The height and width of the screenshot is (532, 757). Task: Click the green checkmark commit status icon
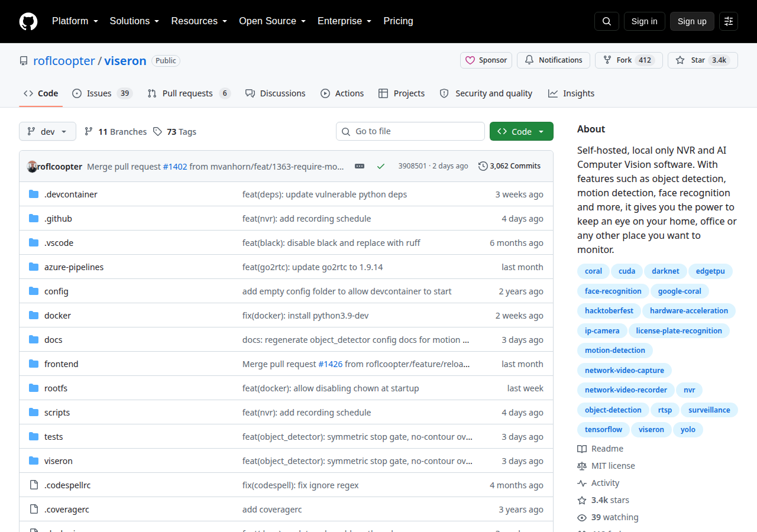tap(381, 166)
